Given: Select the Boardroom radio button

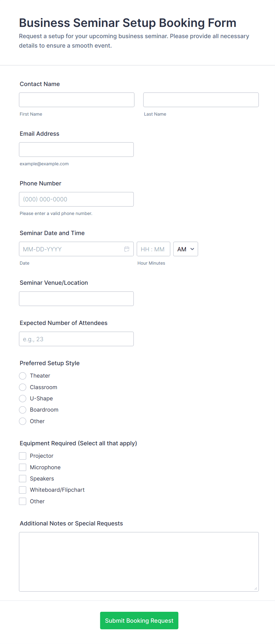Looking at the screenshot, I should coord(23,410).
